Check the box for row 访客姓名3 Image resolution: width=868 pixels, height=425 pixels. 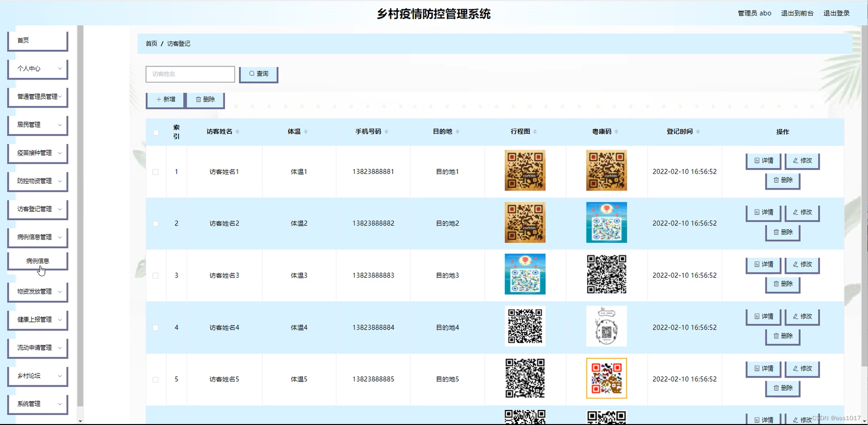(x=156, y=276)
